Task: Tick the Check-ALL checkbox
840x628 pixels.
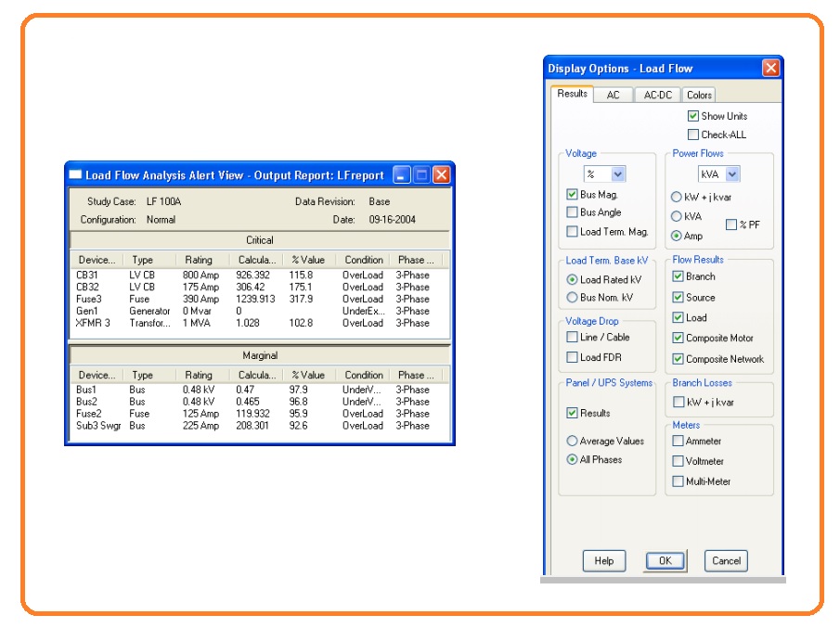Action: click(x=693, y=135)
